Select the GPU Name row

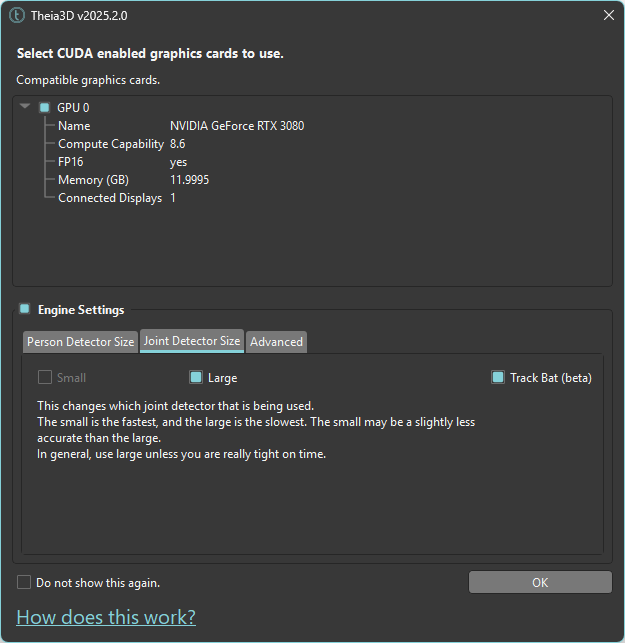(x=74, y=126)
